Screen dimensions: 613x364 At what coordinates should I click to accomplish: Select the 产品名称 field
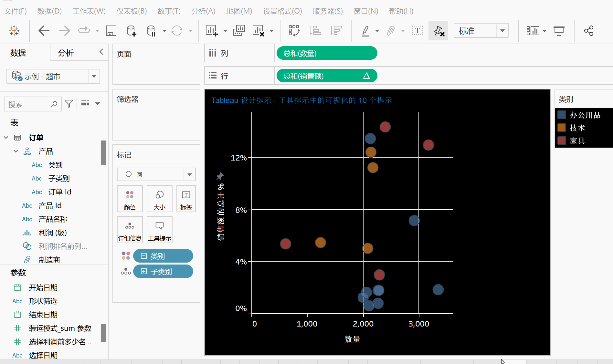[53, 219]
